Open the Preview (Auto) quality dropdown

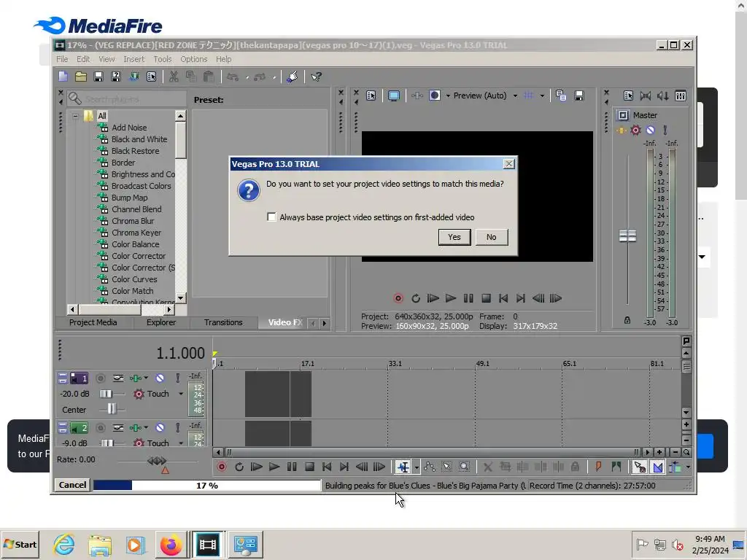515,96
